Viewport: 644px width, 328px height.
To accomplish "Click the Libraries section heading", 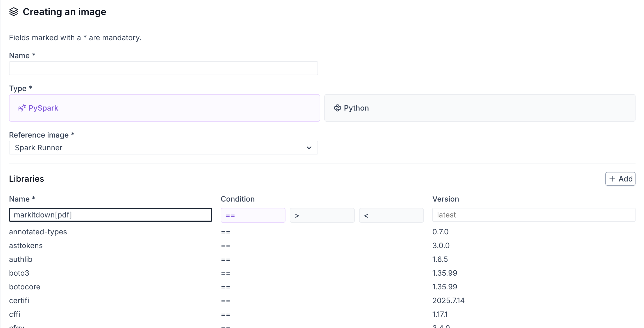I will pyautogui.click(x=26, y=179).
